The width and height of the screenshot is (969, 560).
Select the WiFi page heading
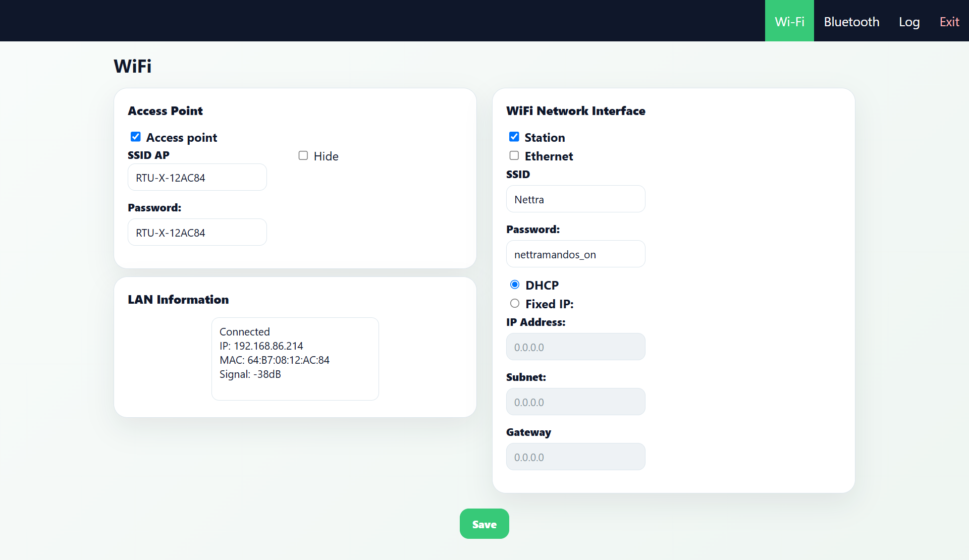[132, 66]
